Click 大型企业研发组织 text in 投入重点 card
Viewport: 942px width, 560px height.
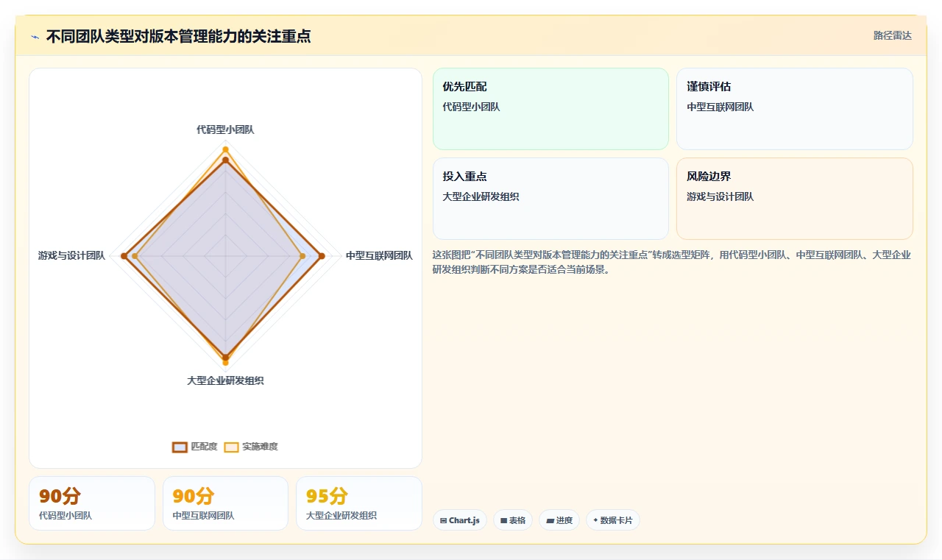click(481, 196)
